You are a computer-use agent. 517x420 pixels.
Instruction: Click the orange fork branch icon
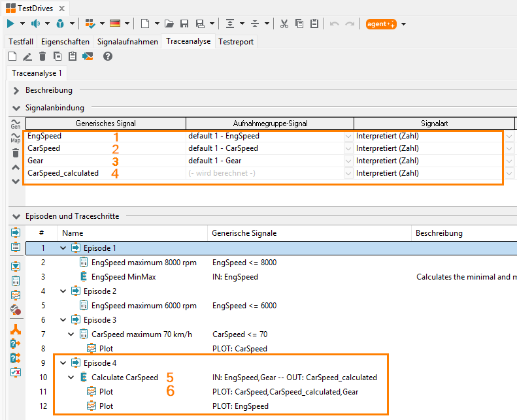(16, 329)
